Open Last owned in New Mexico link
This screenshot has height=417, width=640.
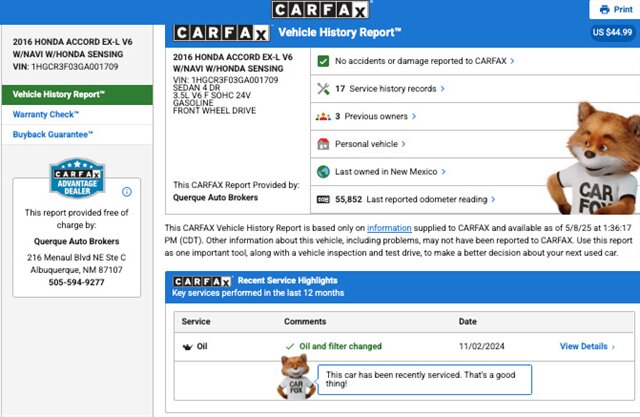(x=386, y=172)
